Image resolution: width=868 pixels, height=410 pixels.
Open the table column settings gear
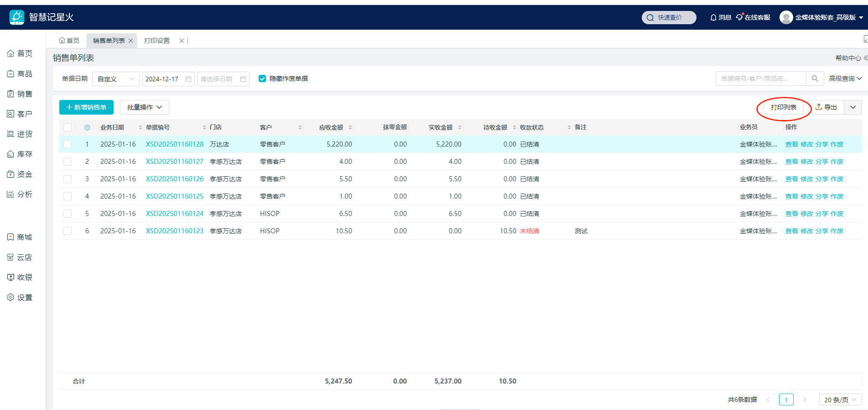tap(87, 127)
